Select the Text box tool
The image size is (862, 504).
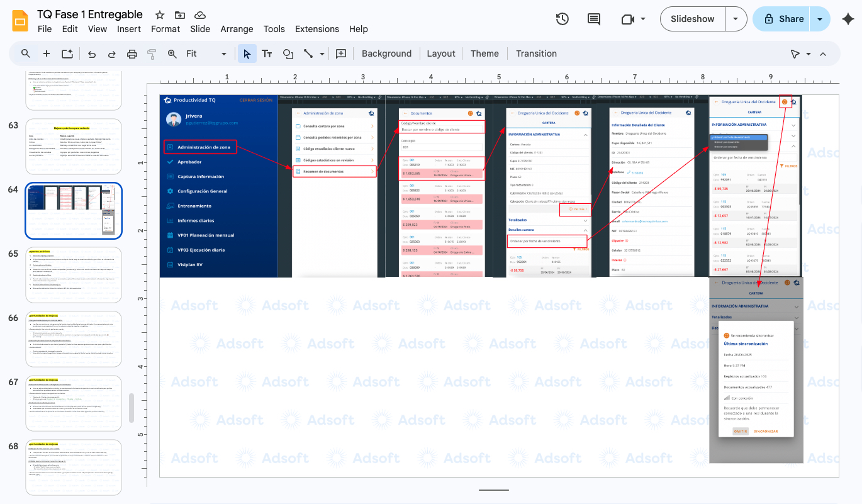coord(267,53)
